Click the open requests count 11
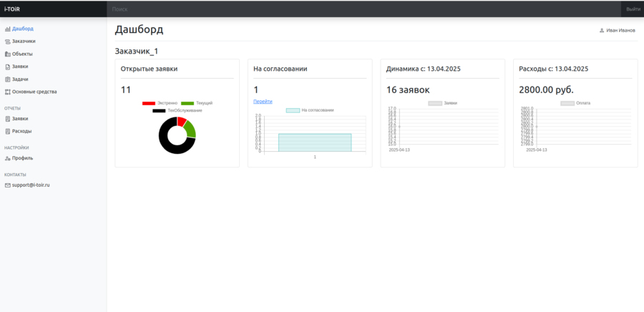 click(126, 90)
